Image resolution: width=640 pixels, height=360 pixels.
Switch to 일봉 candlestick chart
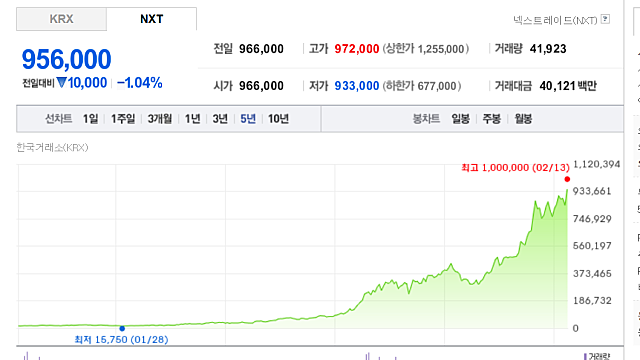(x=460, y=119)
